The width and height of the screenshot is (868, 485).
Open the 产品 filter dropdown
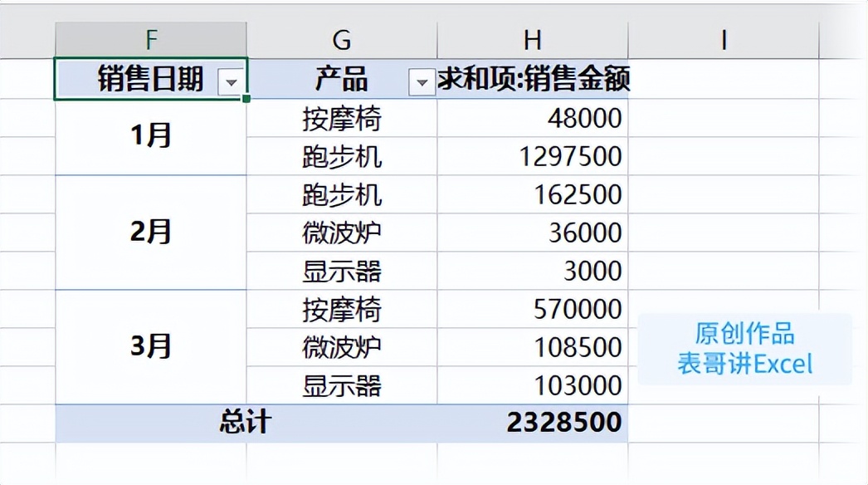(422, 82)
